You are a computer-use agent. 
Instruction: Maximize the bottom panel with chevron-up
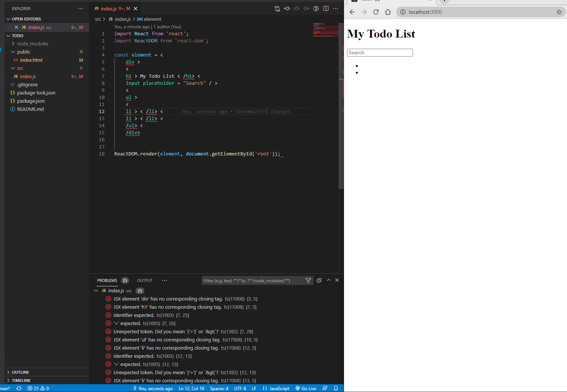[x=329, y=280]
